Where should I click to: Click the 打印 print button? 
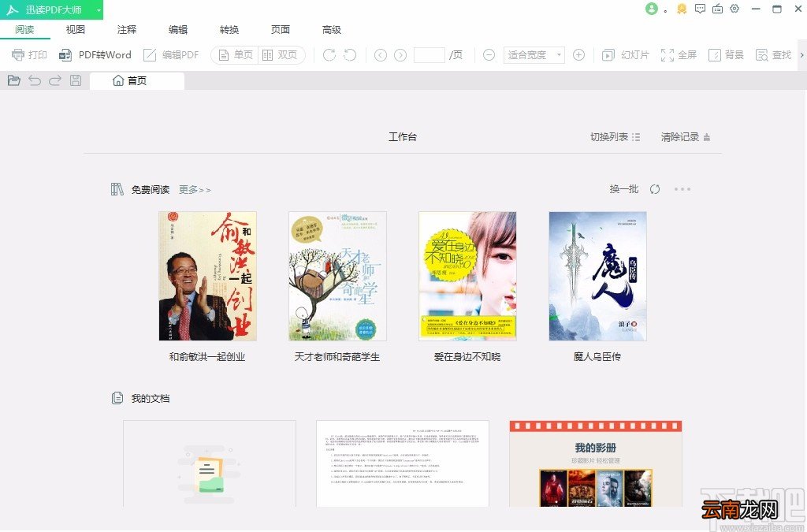29,54
